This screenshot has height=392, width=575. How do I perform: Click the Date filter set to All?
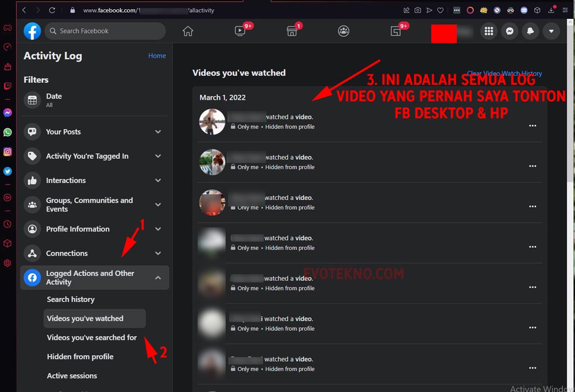(x=54, y=100)
